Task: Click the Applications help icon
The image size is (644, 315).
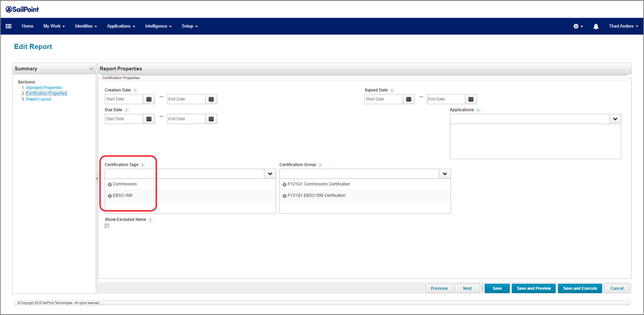Action: click(478, 110)
